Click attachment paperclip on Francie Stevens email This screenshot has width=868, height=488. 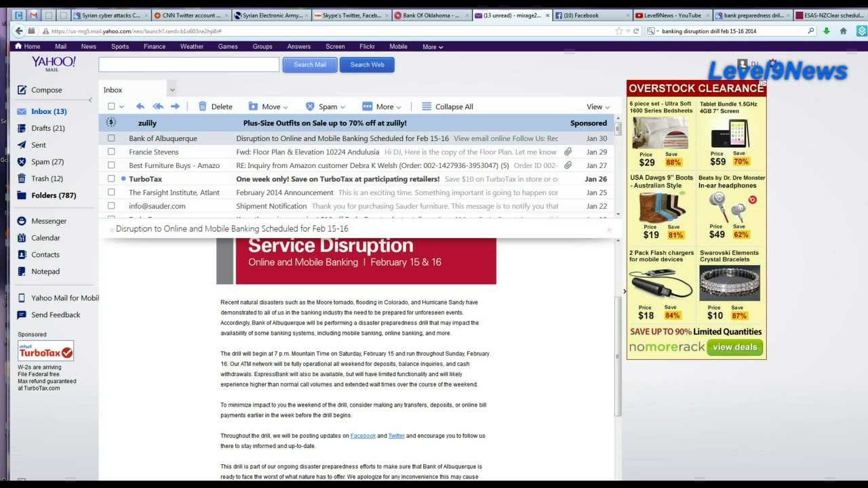click(568, 152)
